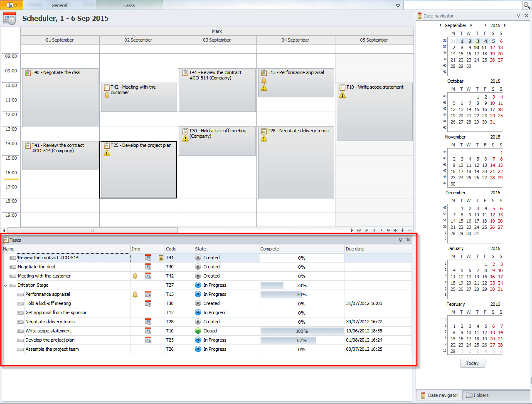
Task: Click the warning icon on T25 appointment
Action: [107, 153]
